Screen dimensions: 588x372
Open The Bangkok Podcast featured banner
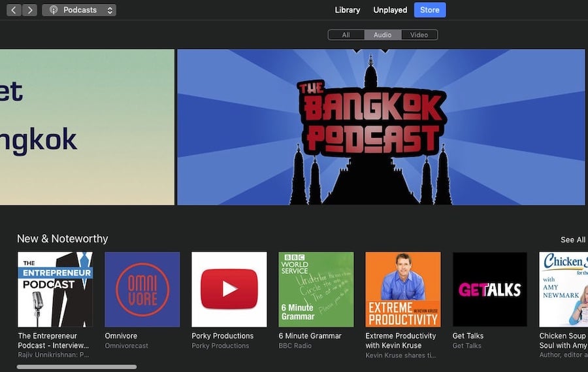(381, 127)
